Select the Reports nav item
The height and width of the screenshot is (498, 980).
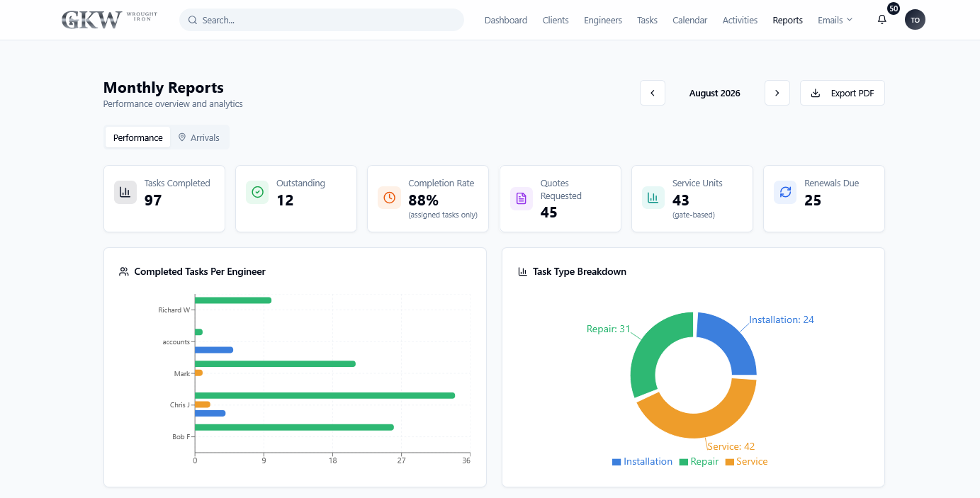[788, 20]
